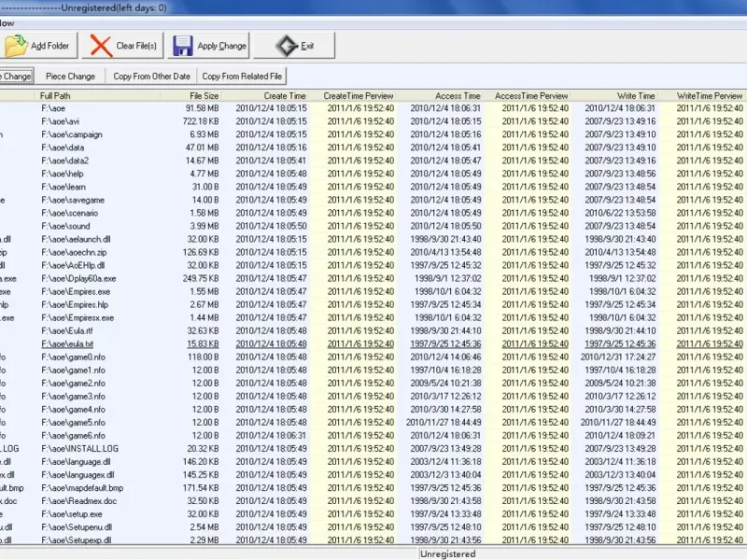Screen dimensions: 747x560
Task: Click write time 2010/12/31 17:24:27
Action: coord(618,357)
